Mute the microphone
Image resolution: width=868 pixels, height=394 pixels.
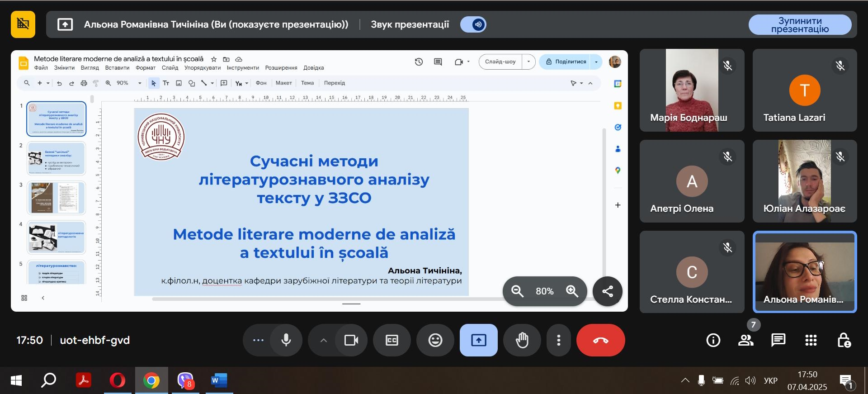coord(286,340)
